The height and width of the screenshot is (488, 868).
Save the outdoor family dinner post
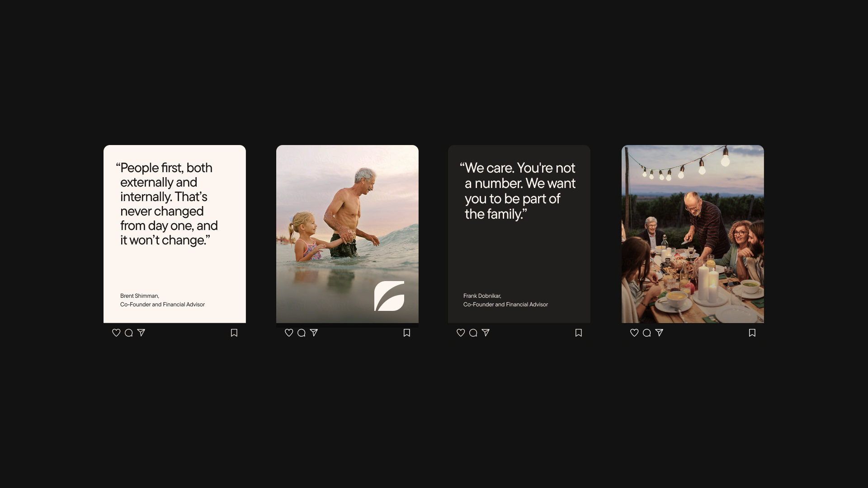752,333
